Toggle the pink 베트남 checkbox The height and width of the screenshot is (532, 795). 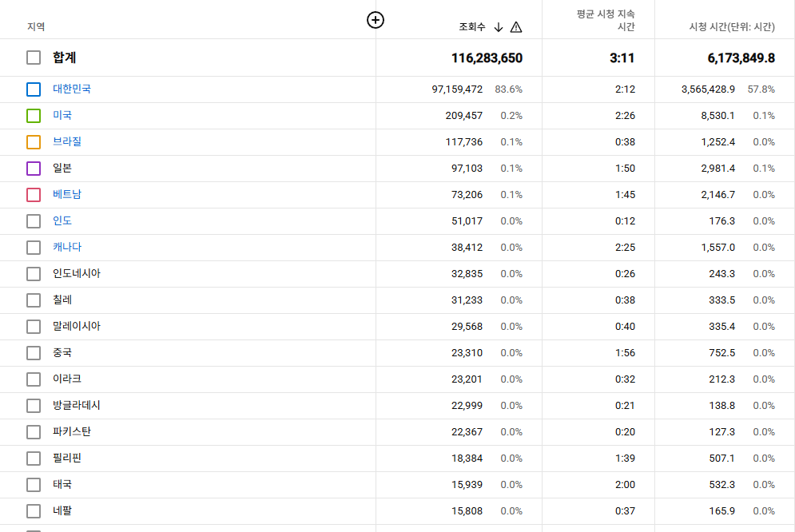point(34,195)
